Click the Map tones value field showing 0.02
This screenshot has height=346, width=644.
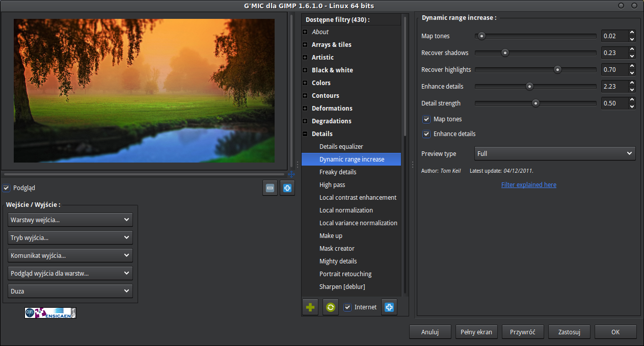(614, 36)
